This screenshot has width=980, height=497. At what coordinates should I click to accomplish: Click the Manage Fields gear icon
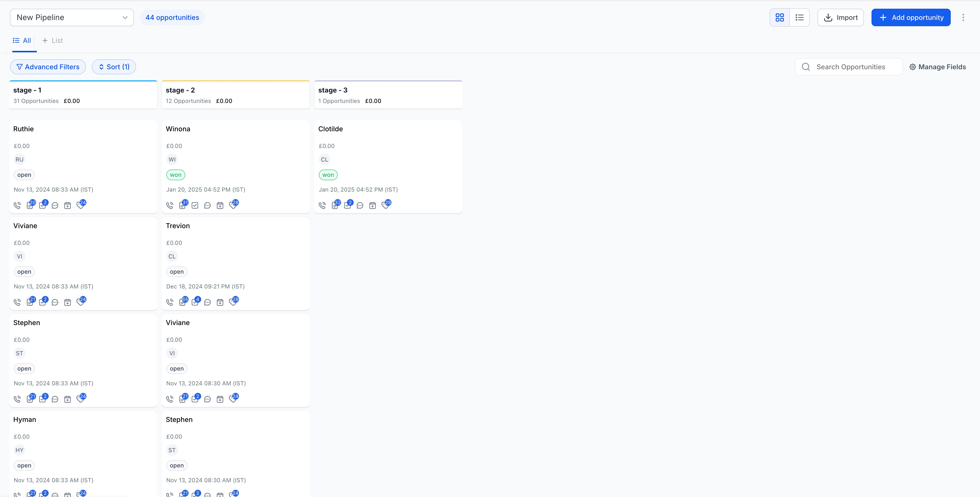click(912, 67)
